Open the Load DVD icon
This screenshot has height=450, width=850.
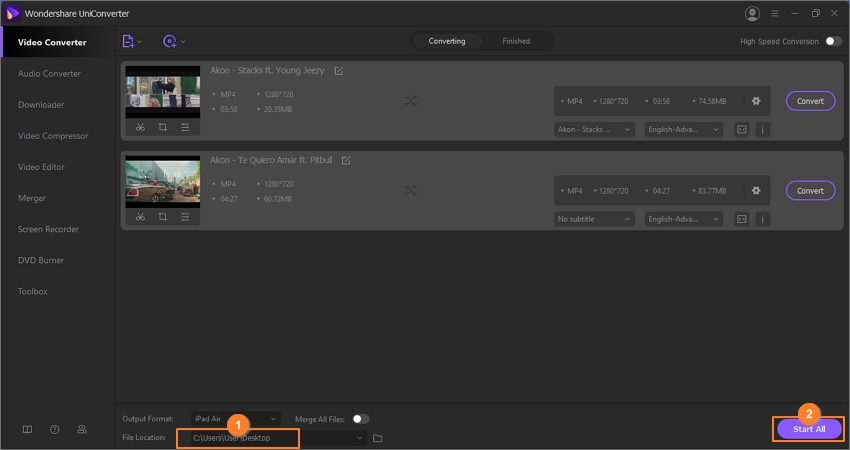point(170,41)
